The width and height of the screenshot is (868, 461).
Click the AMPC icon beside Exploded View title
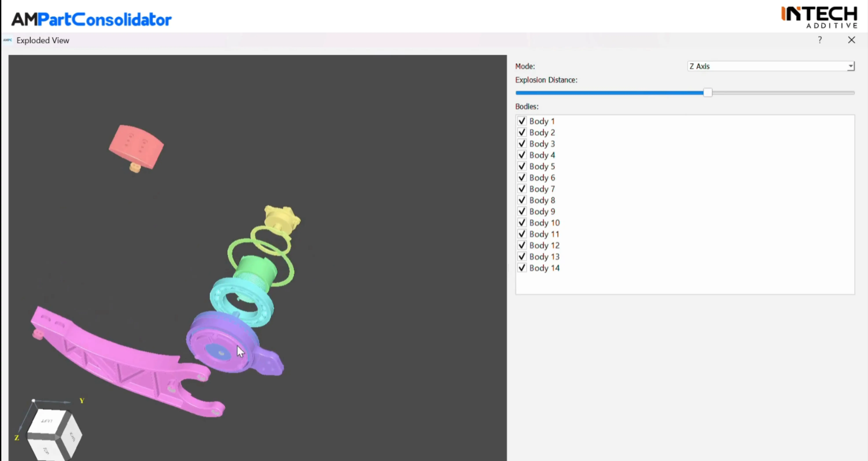(x=7, y=40)
